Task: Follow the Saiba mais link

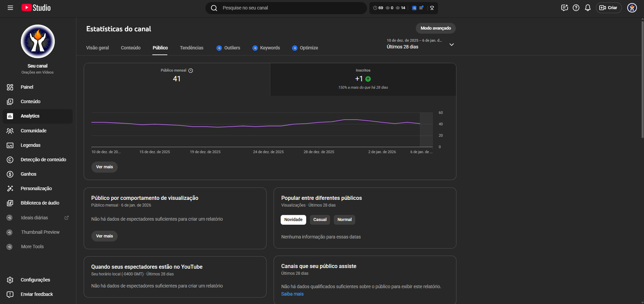Action: pyautogui.click(x=292, y=294)
